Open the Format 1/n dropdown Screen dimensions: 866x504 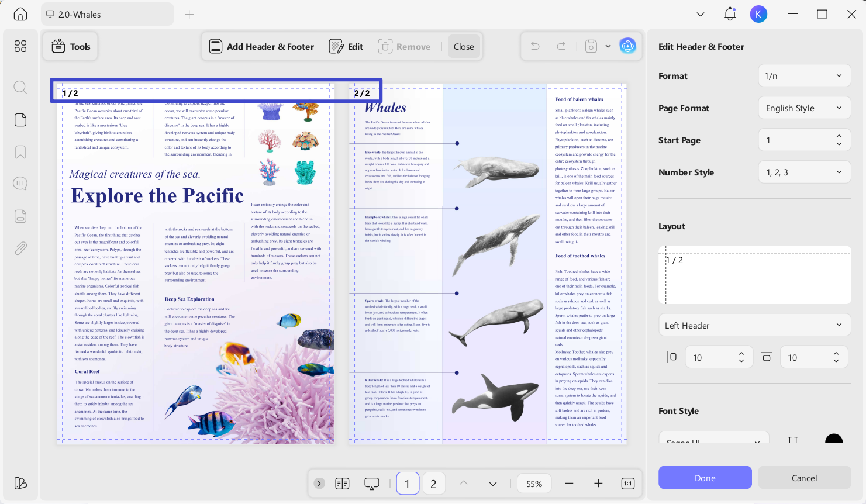[804, 76]
